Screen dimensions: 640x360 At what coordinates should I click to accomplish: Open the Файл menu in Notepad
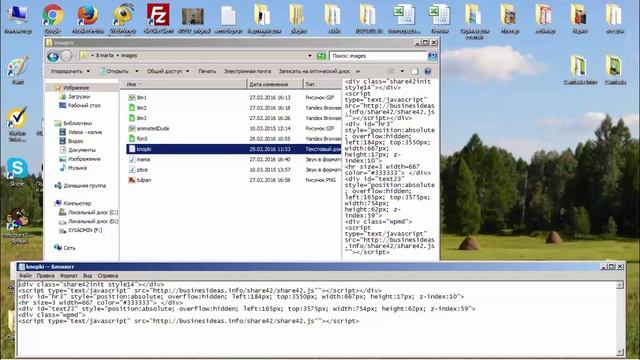(x=25, y=276)
